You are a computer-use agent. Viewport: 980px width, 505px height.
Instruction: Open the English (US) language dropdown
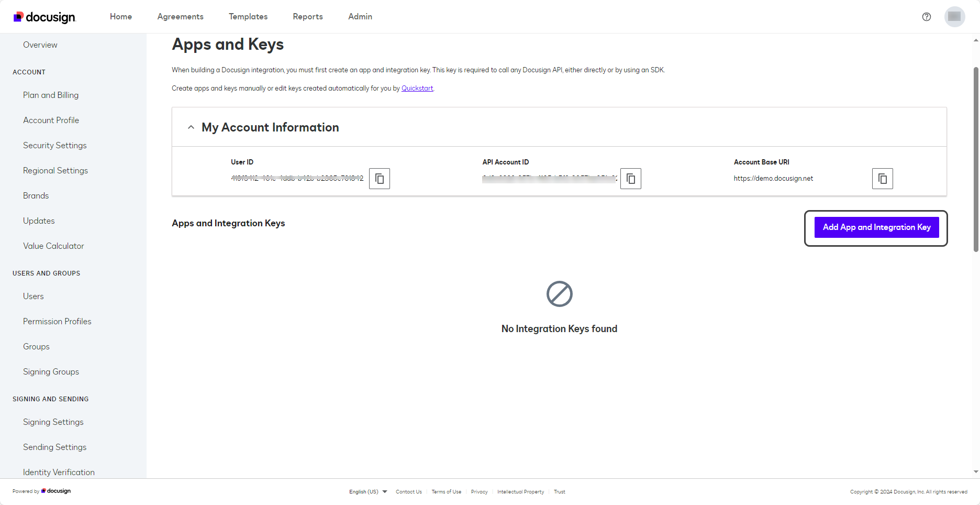point(368,492)
